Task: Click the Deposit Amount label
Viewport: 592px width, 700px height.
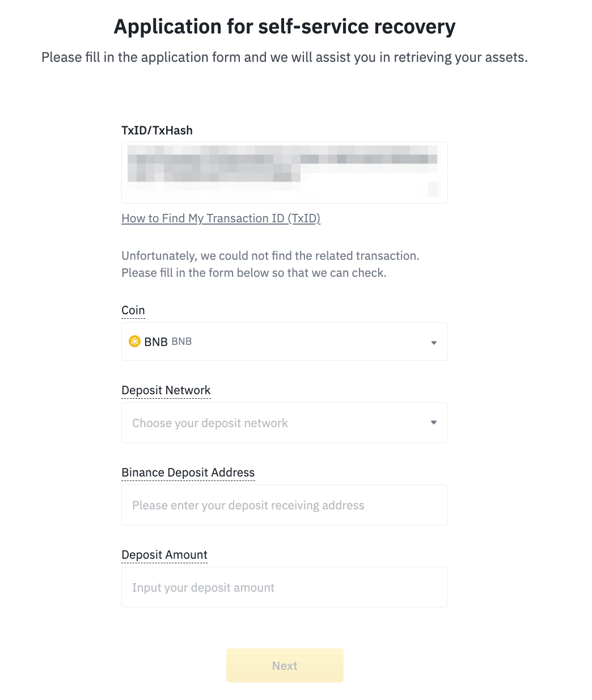Action: [164, 555]
